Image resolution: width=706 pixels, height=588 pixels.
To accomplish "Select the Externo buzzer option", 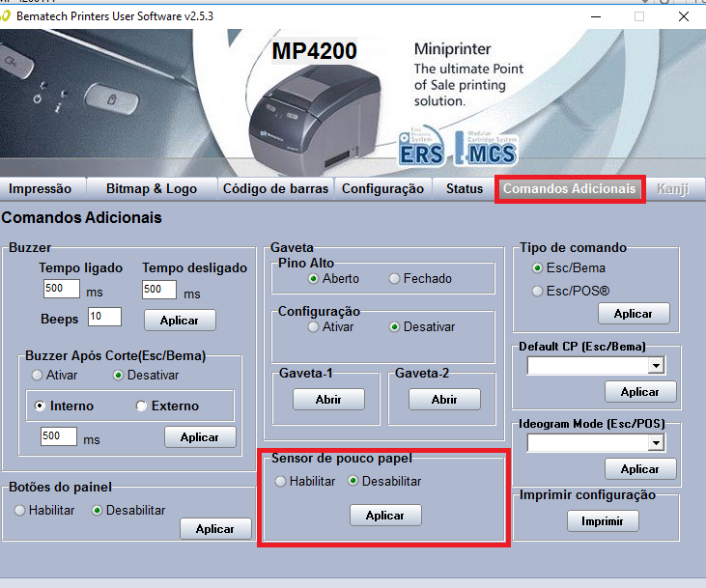I will click(142, 406).
